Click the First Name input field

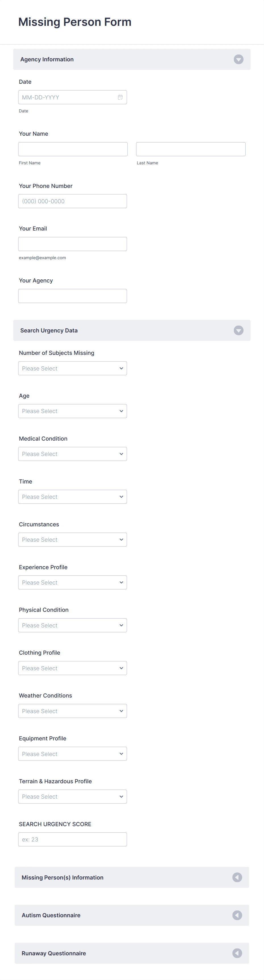[73, 149]
